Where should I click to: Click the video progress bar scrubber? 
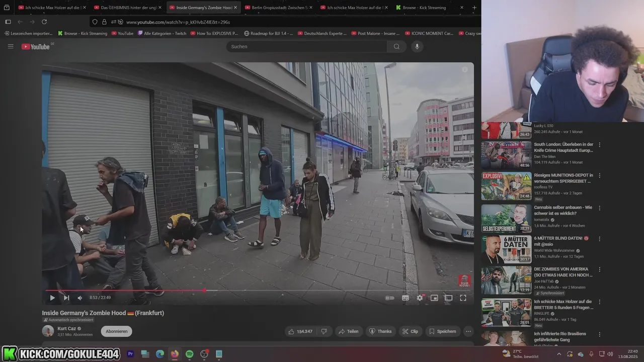[204, 290]
